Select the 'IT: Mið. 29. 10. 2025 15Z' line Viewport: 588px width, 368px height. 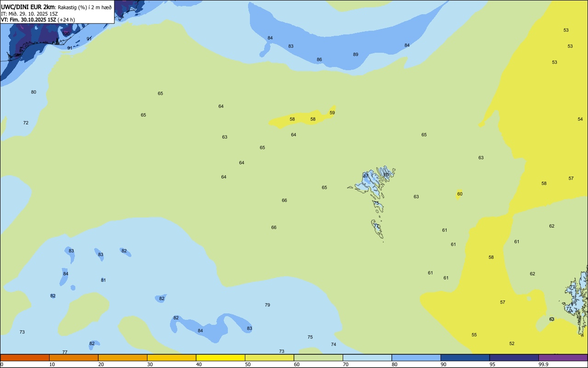[x=29, y=14]
